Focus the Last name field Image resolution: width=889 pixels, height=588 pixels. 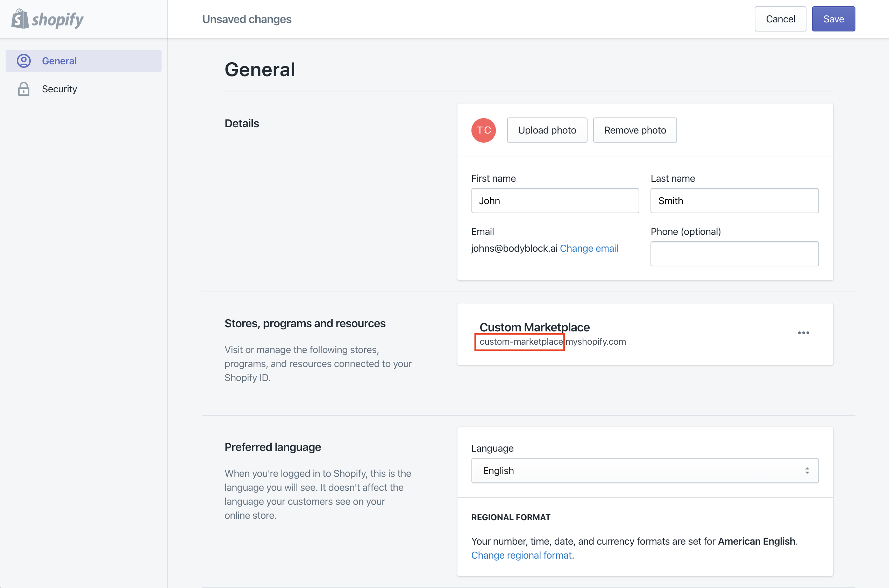tap(734, 201)
